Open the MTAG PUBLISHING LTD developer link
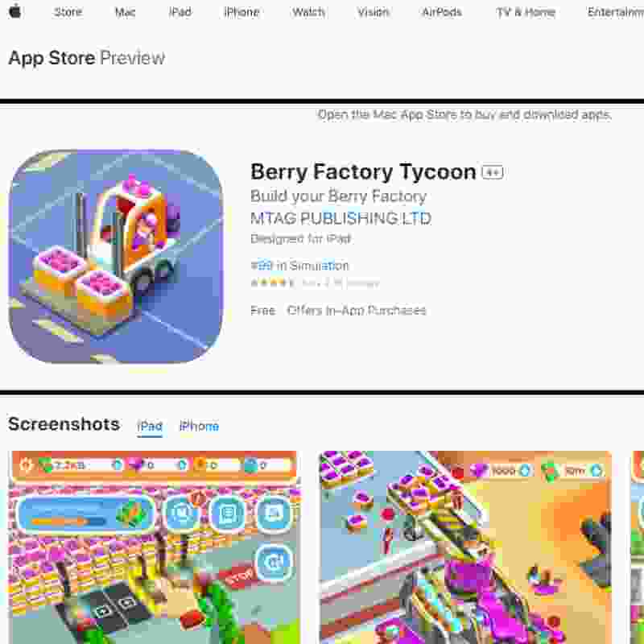 341,218
